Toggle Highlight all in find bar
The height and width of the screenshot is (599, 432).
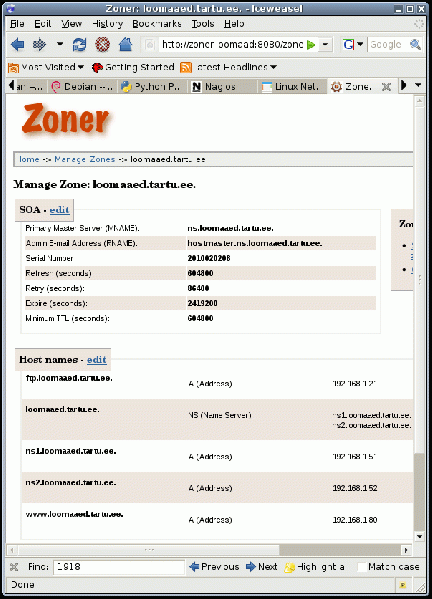[x=314, y=567]
